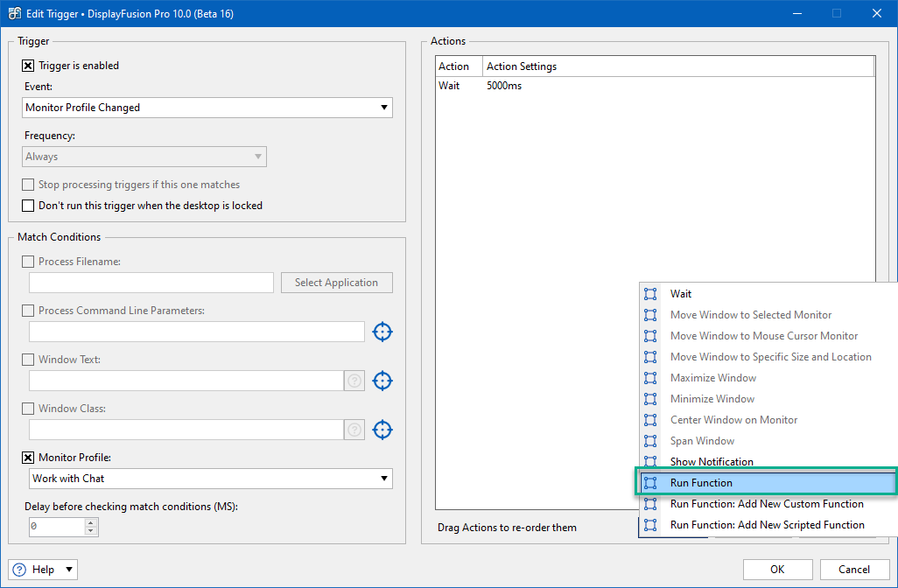Click the delay milliseconds input box
The width and height of the screenshot is (898, 588).
[57, 527]
